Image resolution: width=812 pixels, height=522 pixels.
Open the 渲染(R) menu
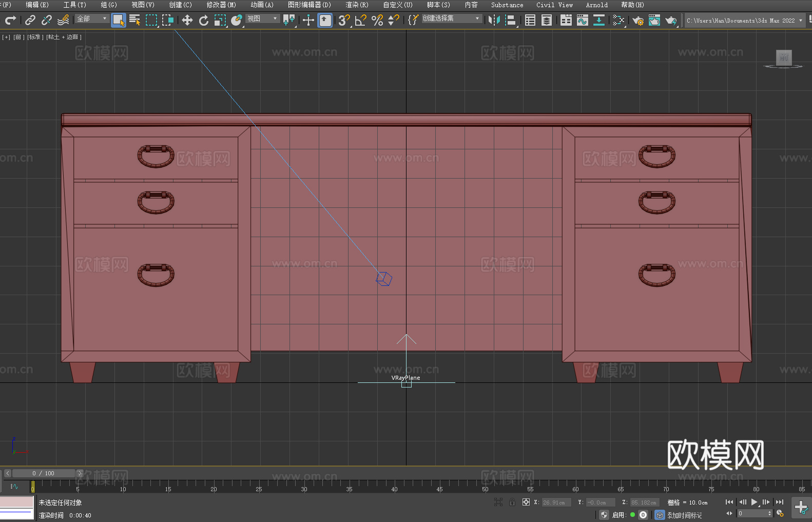click(357, 5)
